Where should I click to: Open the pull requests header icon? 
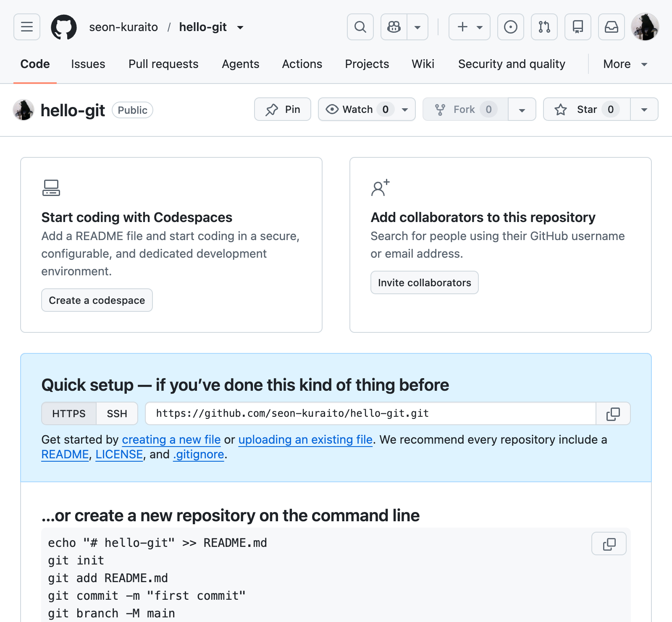click(x=544, y=27)
